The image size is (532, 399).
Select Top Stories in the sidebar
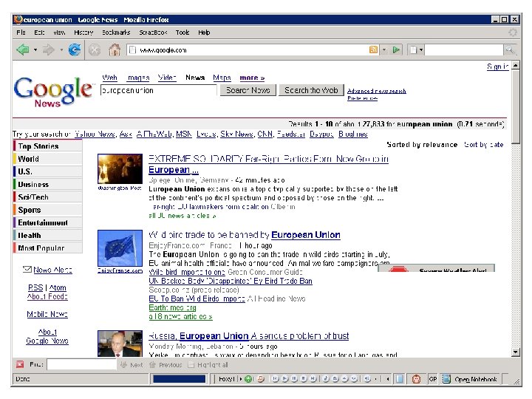tap(48, 146)
